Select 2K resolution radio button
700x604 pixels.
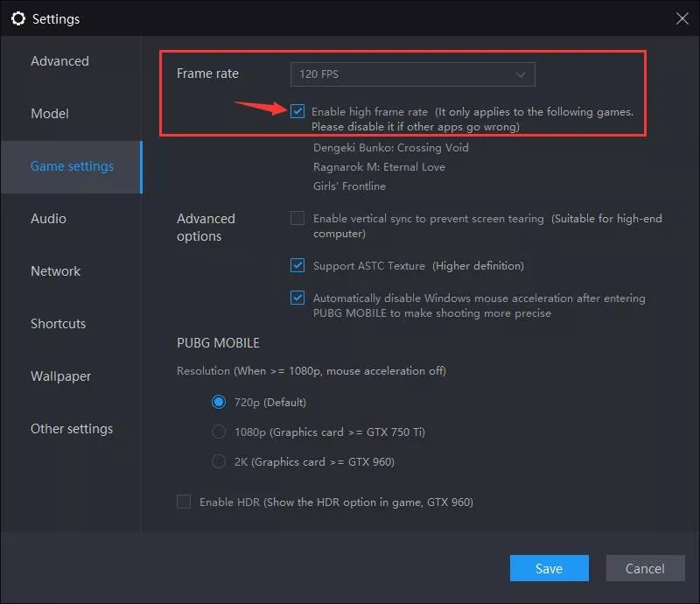219,461
